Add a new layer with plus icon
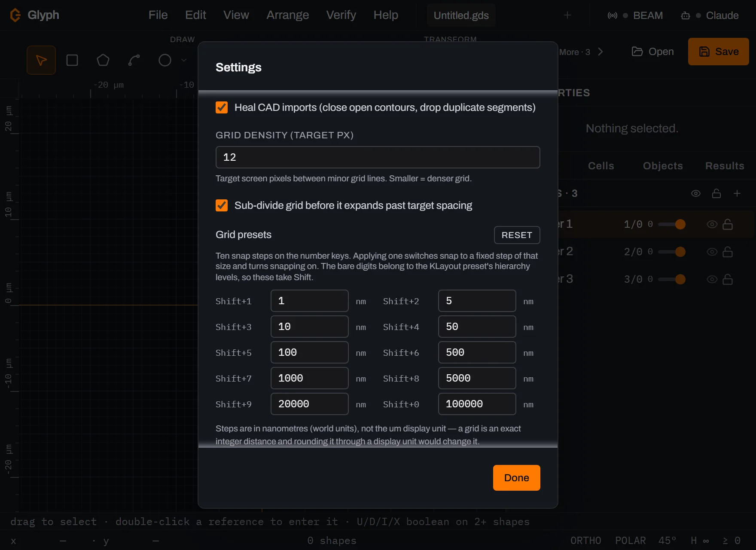Image resolution: width=756 pixels, height=550 pixels. point(737,193)
